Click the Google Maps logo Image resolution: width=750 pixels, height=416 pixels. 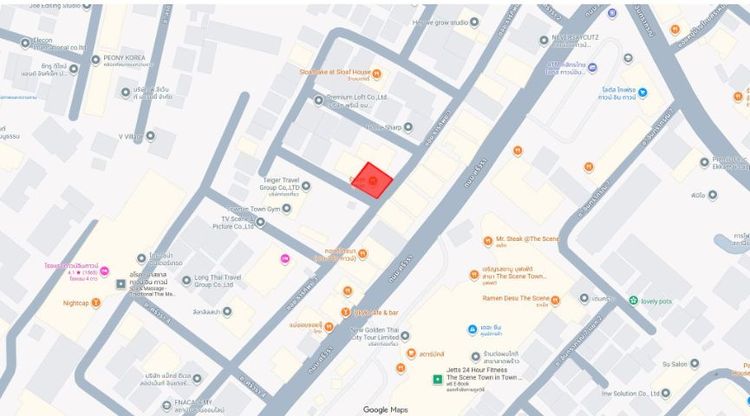pos(386,410)
